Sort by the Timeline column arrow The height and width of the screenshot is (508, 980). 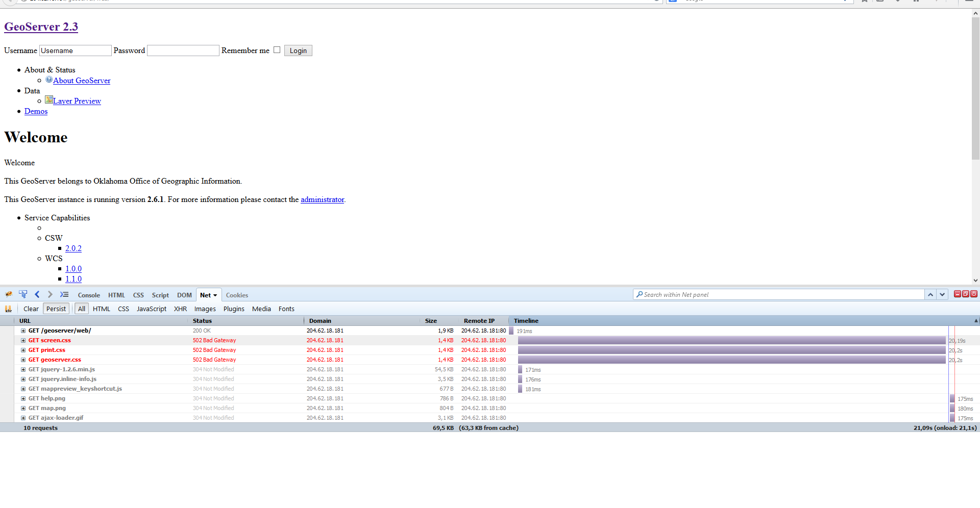coord(976,321)
